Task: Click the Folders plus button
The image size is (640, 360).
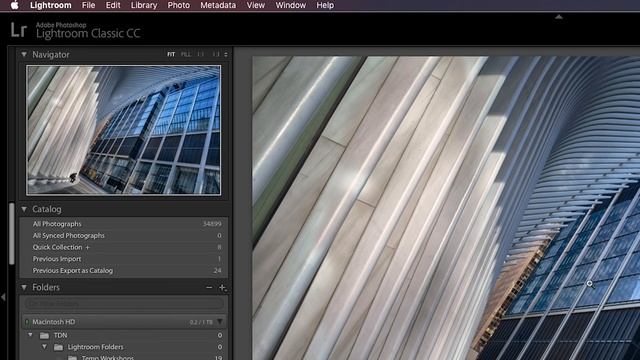Action: [x=222, y=288]
